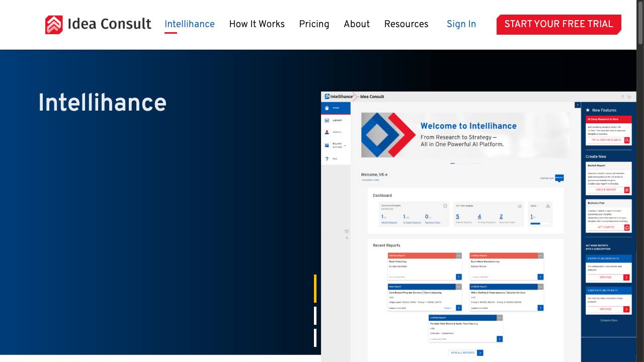Click the New Features star icon

tap(588, 110)
